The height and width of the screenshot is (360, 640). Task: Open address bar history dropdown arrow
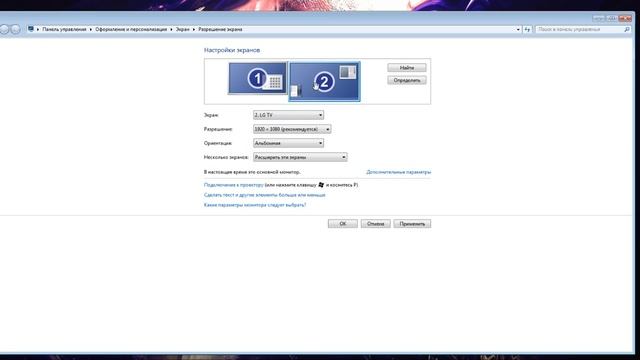click(518, 29)
